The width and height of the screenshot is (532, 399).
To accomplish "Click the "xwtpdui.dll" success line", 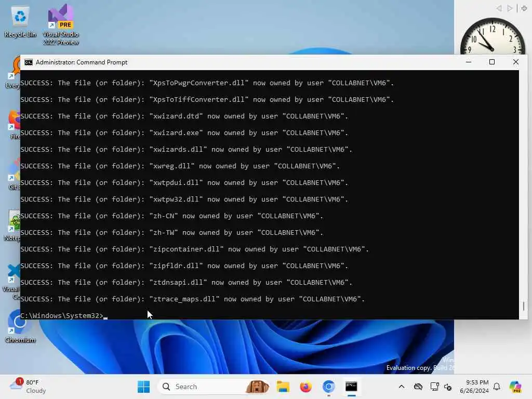I will [184, 182].
